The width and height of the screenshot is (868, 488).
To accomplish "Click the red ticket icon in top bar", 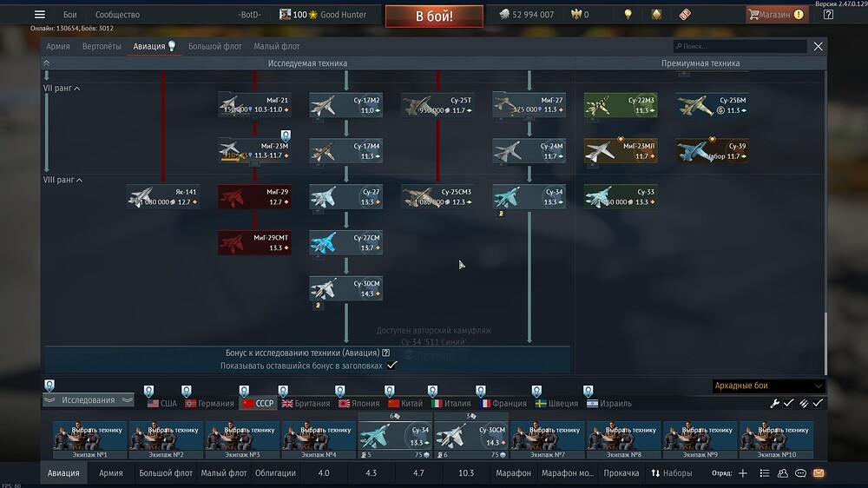I will [x=685, y=15].
